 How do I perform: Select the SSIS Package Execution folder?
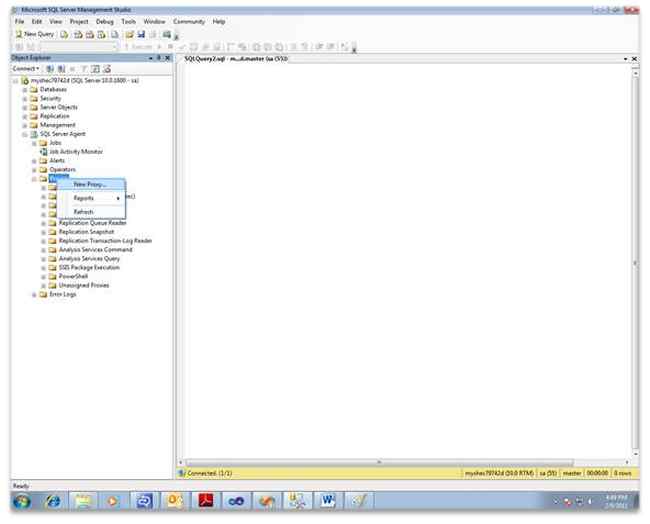(89, 267)
